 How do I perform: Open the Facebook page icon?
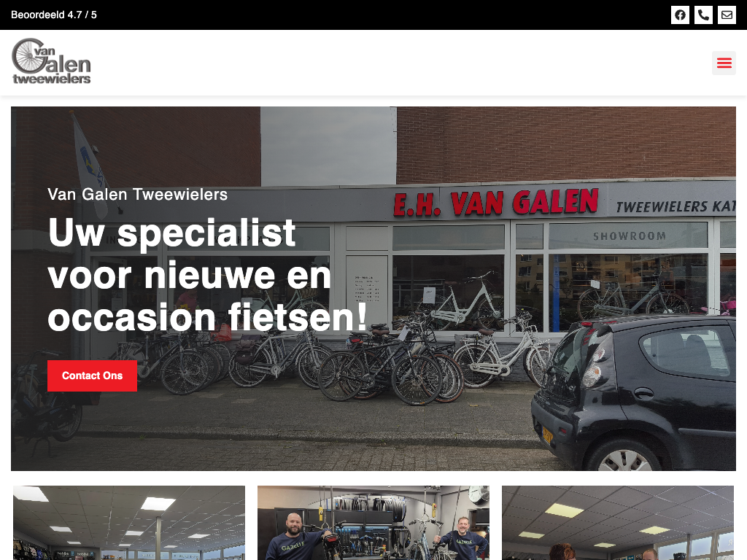click(680, 15)
